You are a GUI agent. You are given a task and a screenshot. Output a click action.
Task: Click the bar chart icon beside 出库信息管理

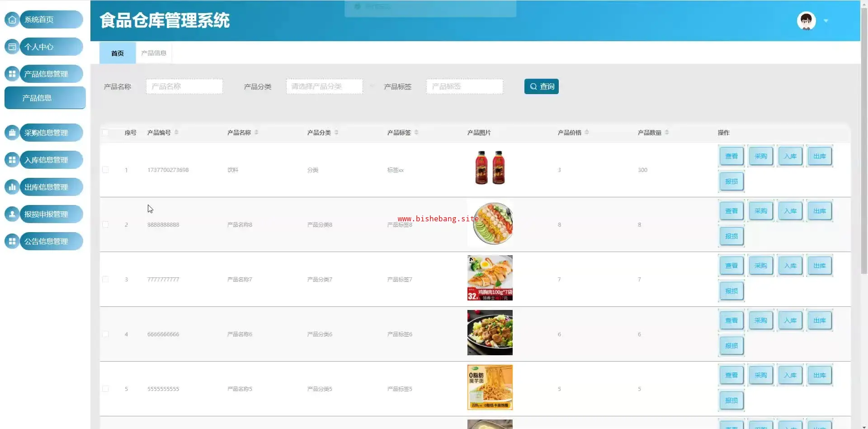click(x=12, y=187)
